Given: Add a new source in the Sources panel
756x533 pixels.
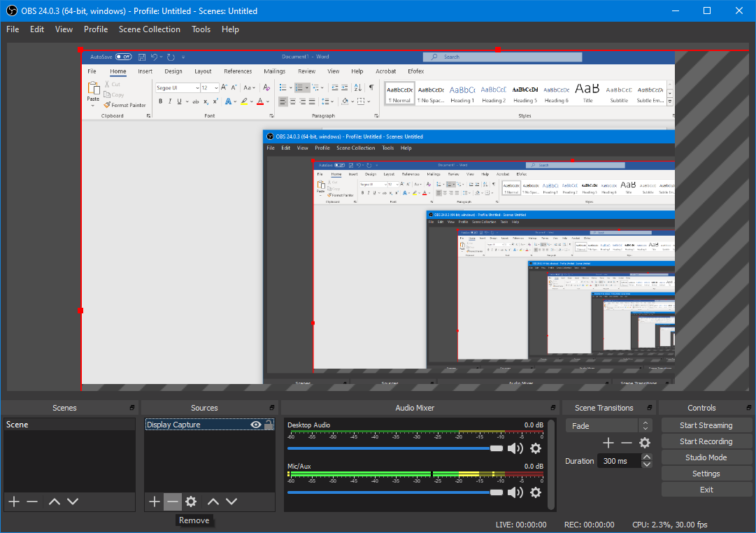Looking at the screenshot, I should click(x=155, y=502).
